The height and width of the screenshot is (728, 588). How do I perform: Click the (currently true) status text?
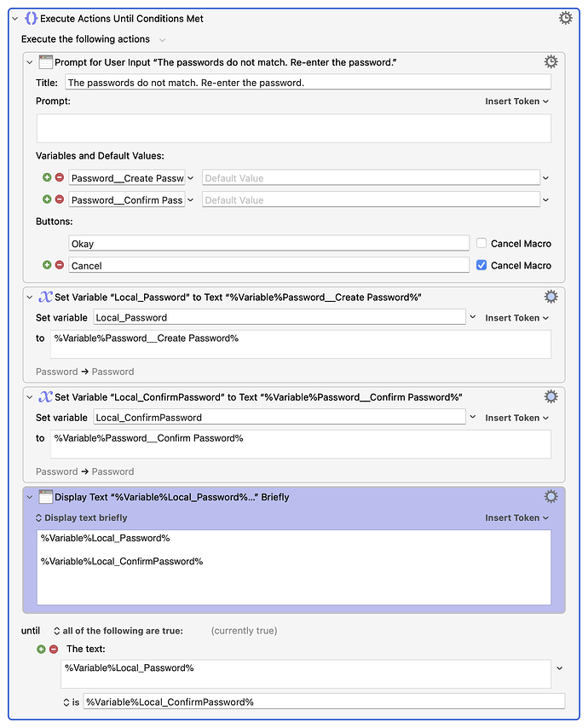[244, 631]
